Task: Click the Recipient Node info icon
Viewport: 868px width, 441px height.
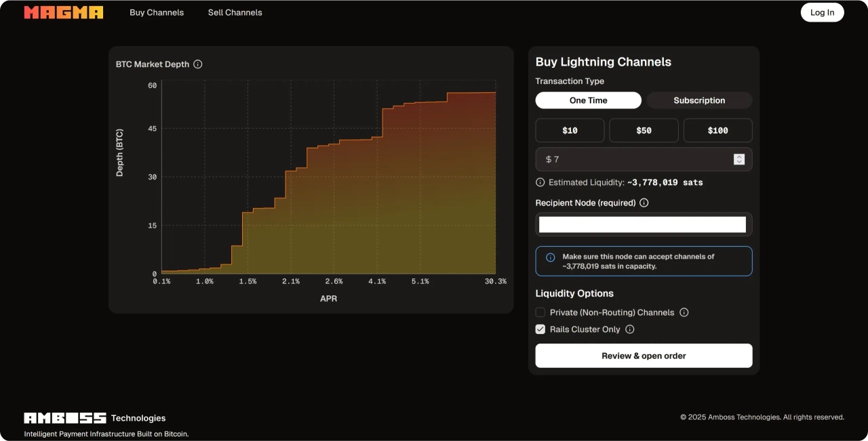Action: click(644, 203)
